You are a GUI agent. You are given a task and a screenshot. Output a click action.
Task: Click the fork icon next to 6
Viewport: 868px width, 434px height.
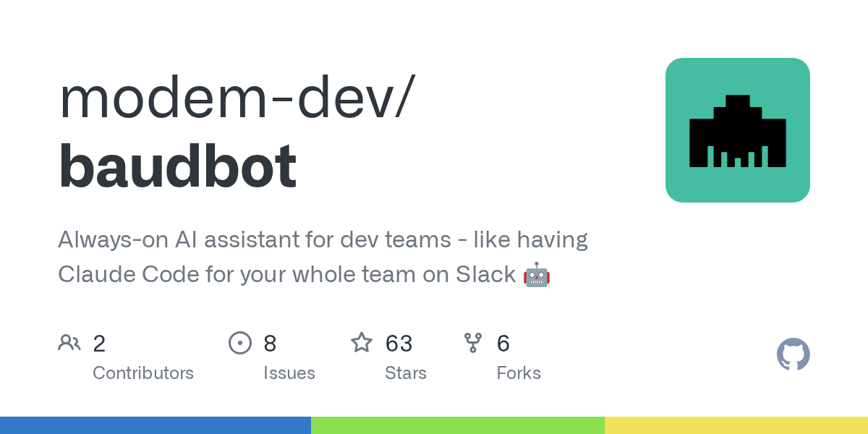point(473,343)
